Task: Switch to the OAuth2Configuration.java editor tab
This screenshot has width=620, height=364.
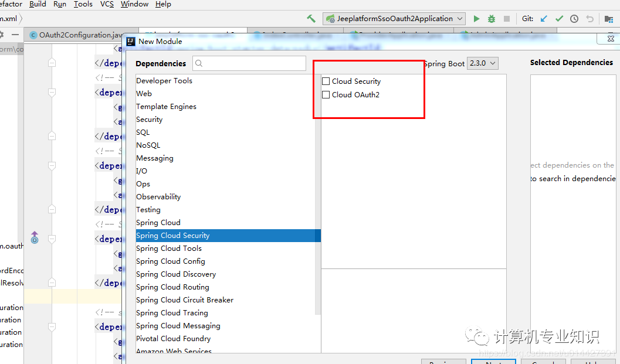Action: (75, 35)
